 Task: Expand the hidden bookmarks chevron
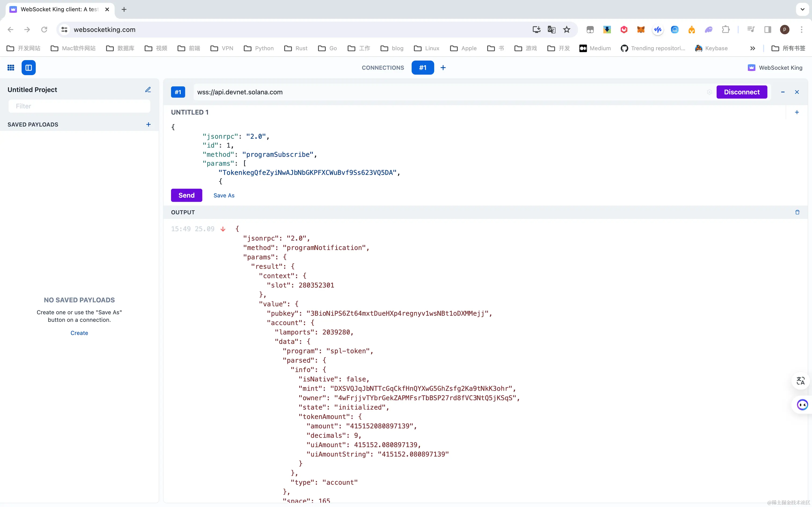pos(753,48)
